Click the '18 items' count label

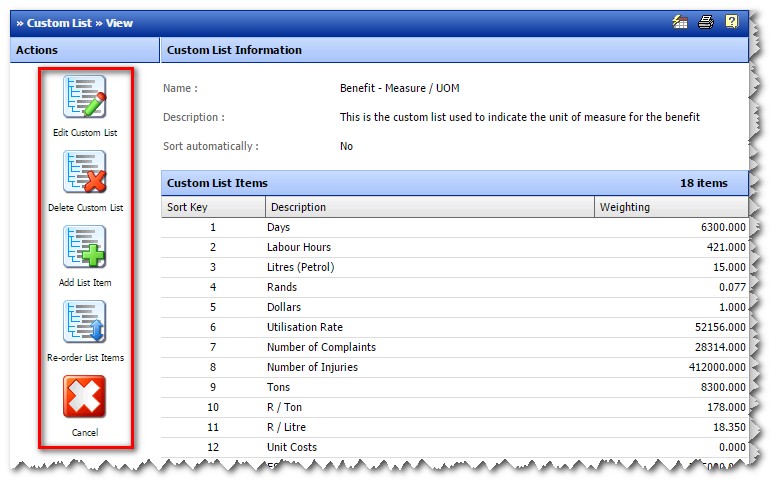tap(704, 183)
